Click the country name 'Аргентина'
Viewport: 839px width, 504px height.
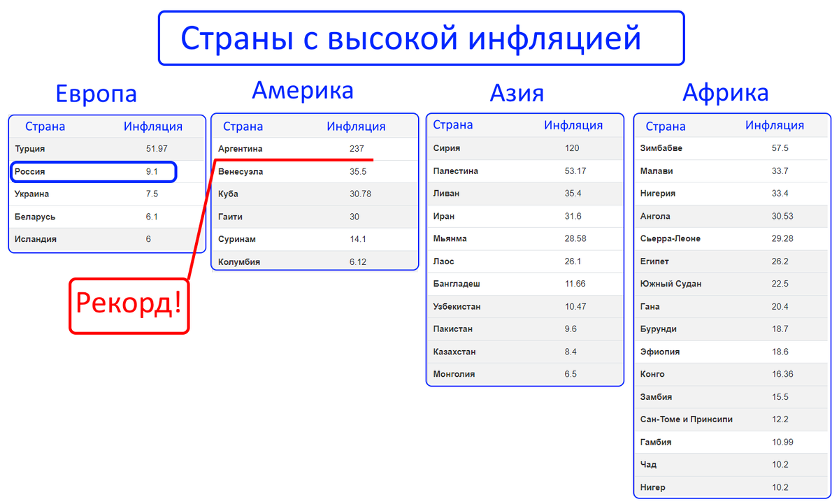pyautogui.click(x=240, y=149)
